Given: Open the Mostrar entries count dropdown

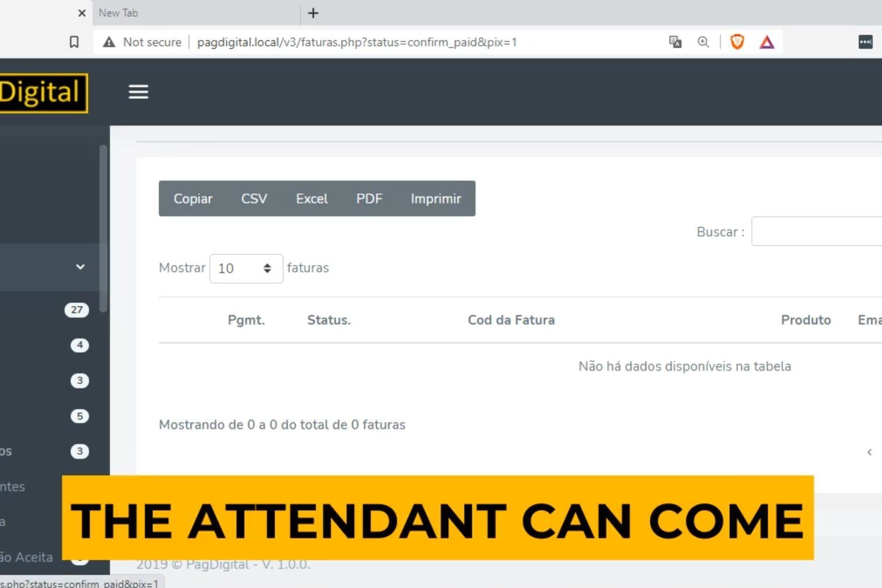Looking at the screenshot, I should 246,268.
